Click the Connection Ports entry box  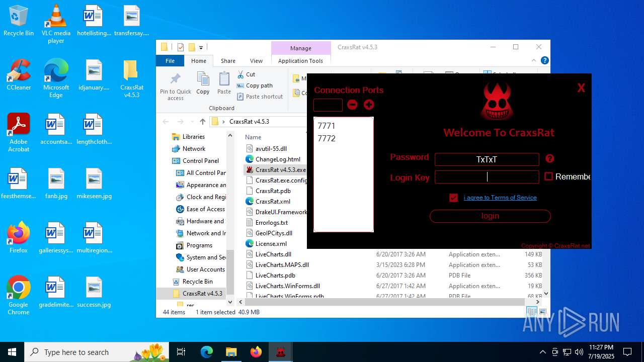click(x=328, y=105)
